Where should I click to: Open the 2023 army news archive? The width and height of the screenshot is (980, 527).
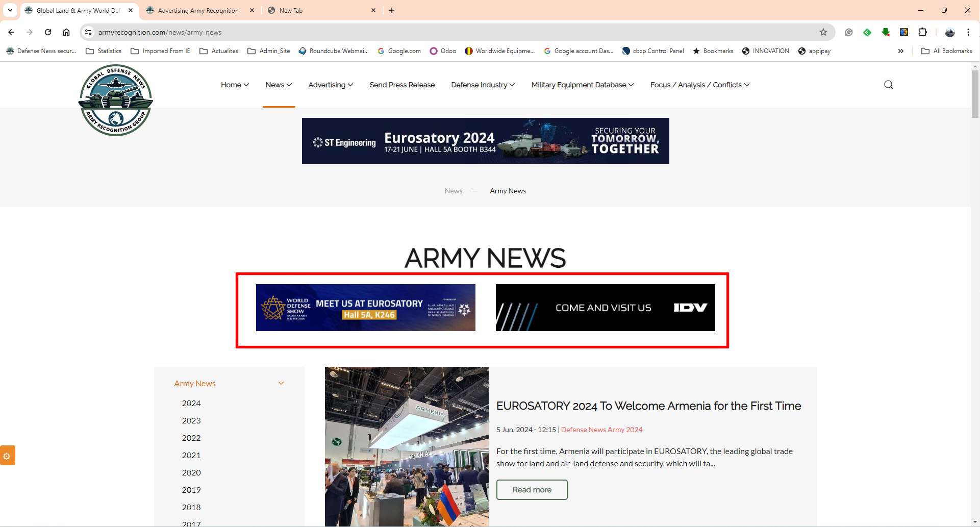click(191, 420)
